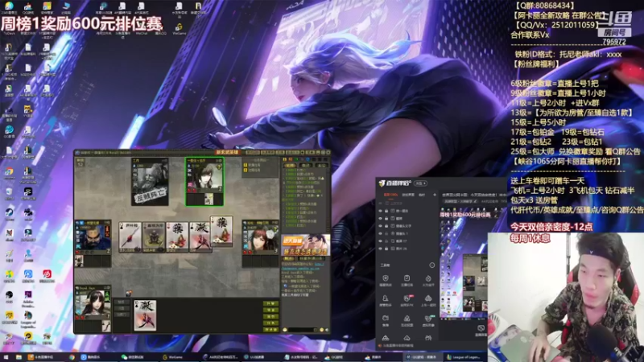
Task: Click equipped weapon slot beside own portrait
Action: [x=106, y=327]
